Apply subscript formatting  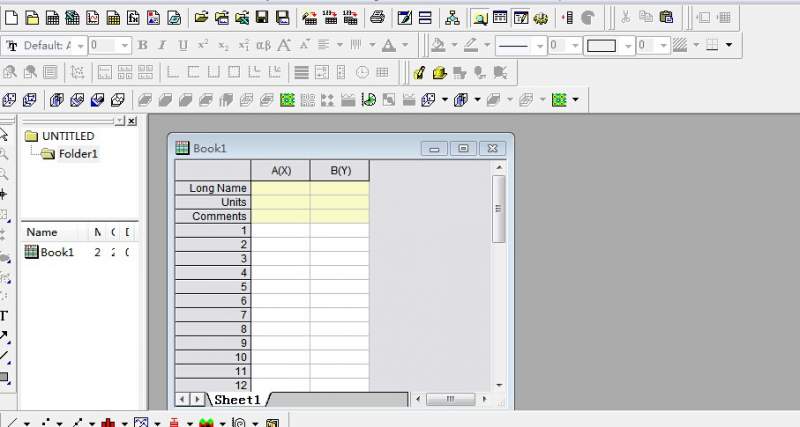pos(223,45)
